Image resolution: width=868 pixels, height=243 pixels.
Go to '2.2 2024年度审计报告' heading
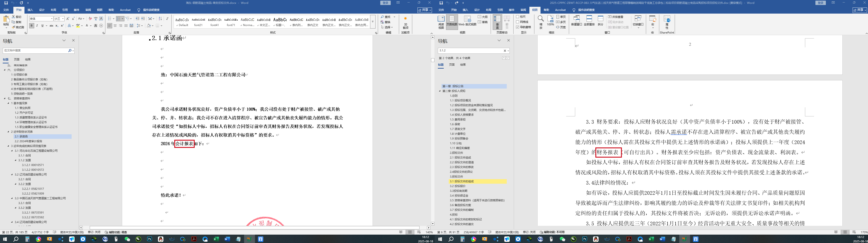pyautogui.click(x=28, y=141)
